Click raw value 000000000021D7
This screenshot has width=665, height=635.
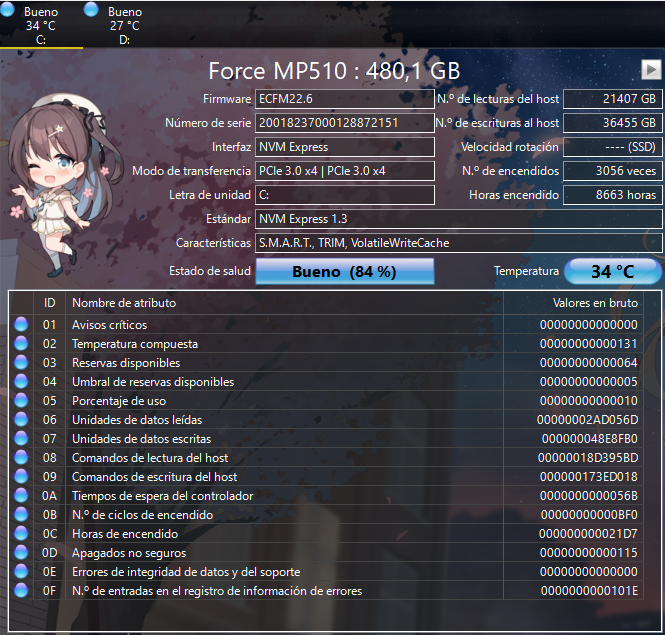click(588, 534)
